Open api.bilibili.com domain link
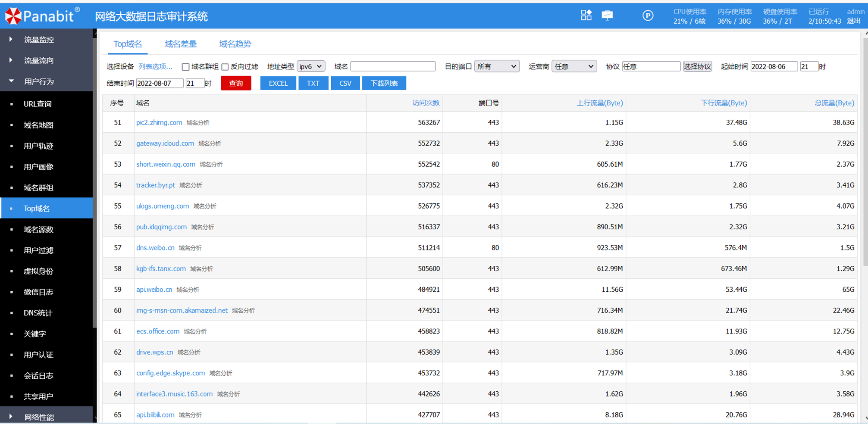The width and height of the screenshot is (868, 424). pyautogui.click(x=155, y=415)
